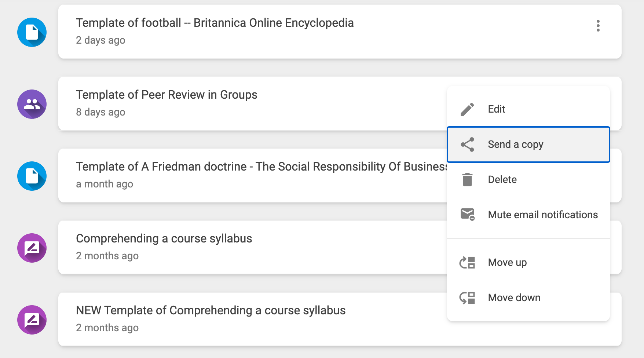Click the purple group icon for Peer Review

coord(32,104)
